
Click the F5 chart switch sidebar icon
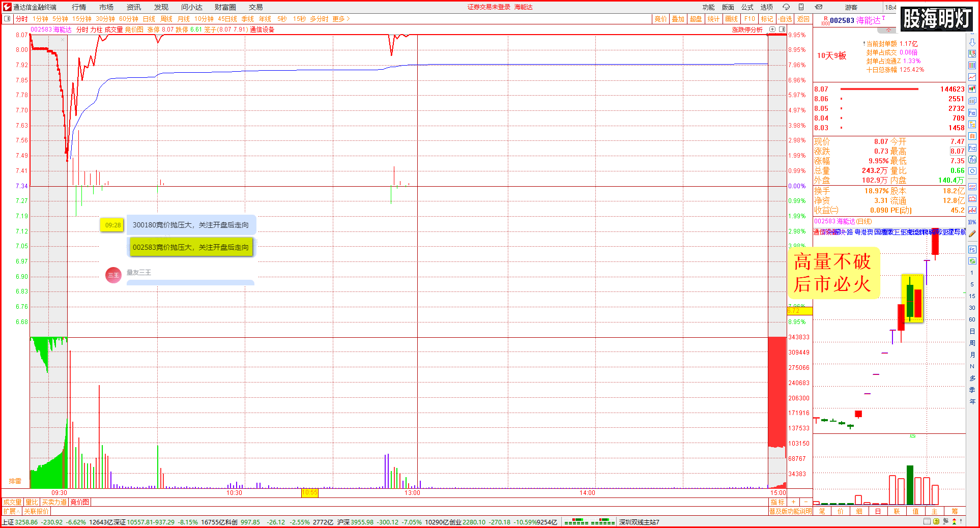972,250
